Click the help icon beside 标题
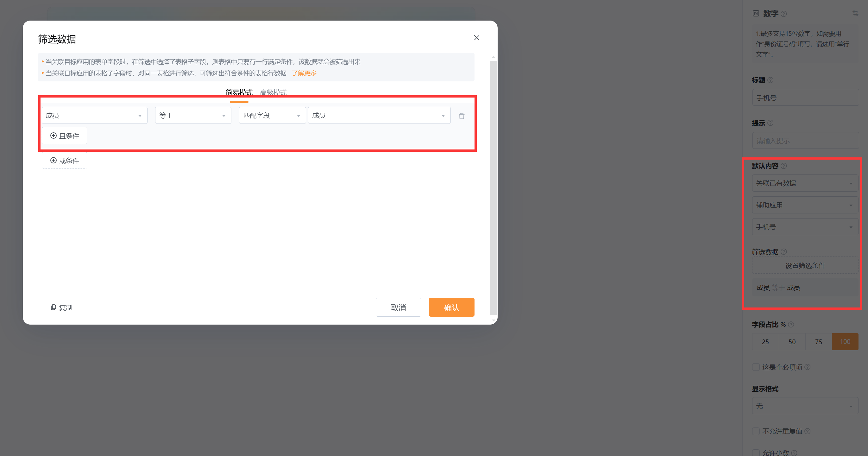The width and height of the screenshot is (868, 456). (x=770, y=80)
